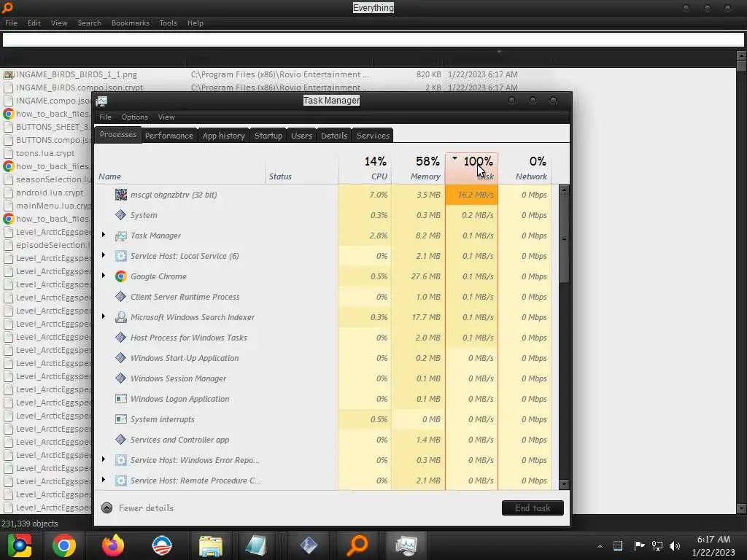747x560 pixels.
Task: Open Task Manager View menu
Action: tap(166, 117)
